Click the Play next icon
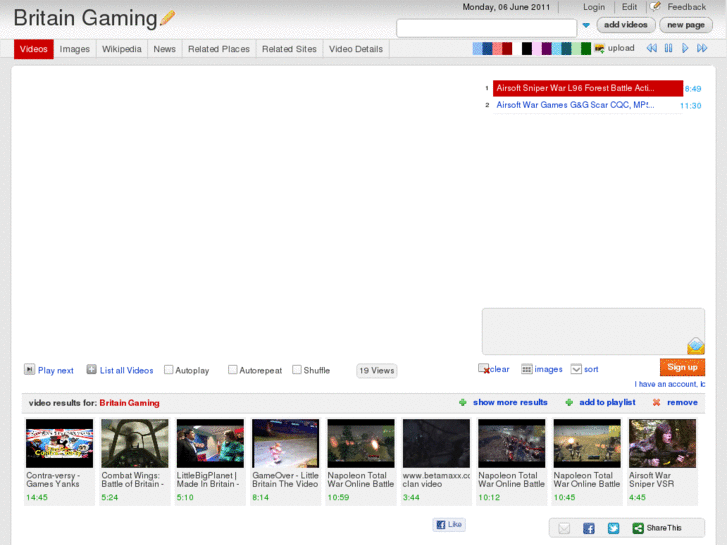 [29, 369]
